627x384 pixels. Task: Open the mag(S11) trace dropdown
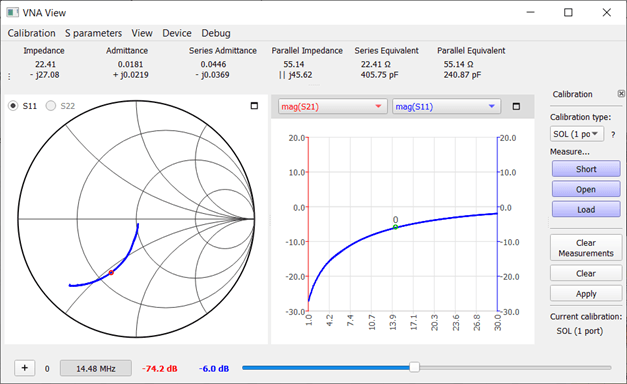(x=446, y=107)
